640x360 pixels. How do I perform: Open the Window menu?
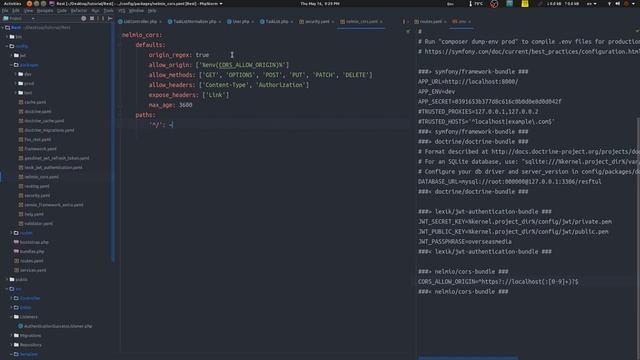(x=136, y=11)
